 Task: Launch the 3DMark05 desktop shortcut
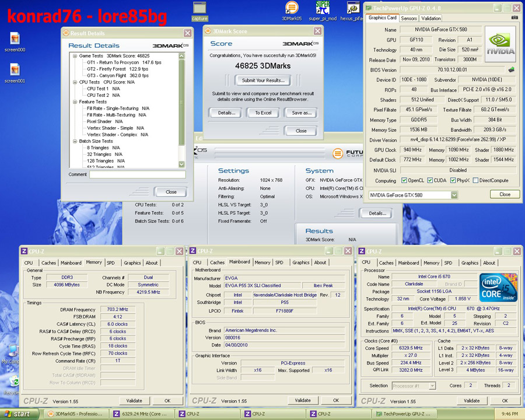[292, 12]
